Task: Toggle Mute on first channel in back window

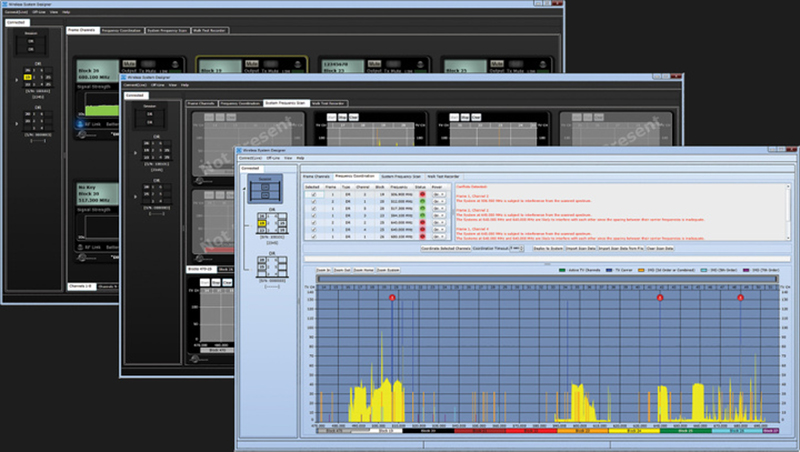Action: pos(129,64)
